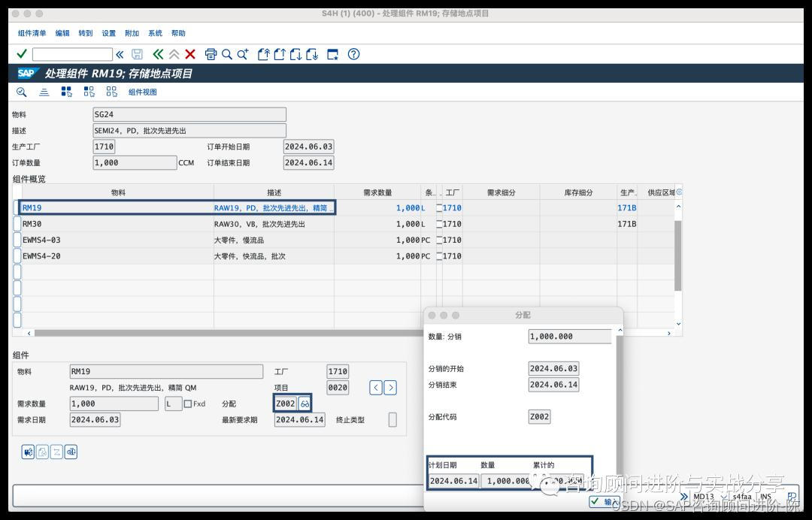Click the Find Next magnifier-plus icon
Screen dimensions: 812x520
click(x=243, y=54)
